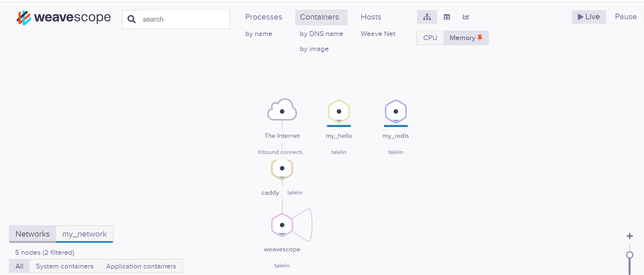The height and width of the screenshot is (275, 644).
Task: Show containers by DNS name
Action: click(321, 34)
